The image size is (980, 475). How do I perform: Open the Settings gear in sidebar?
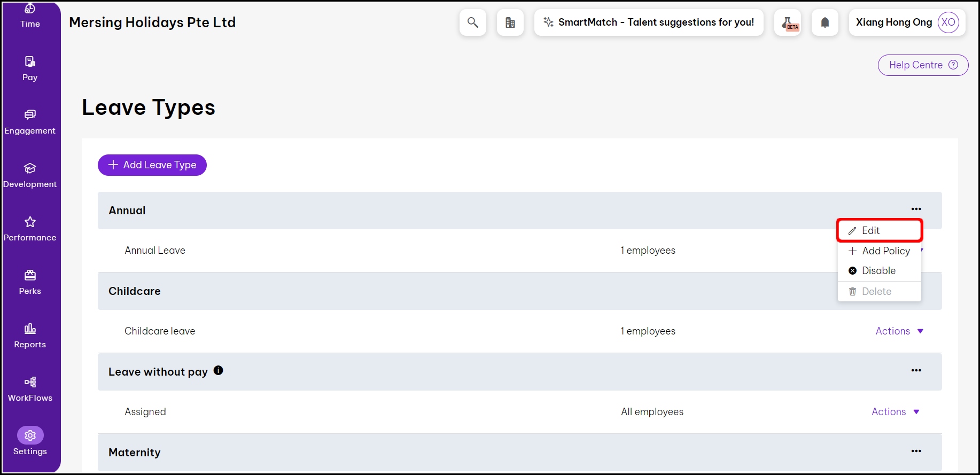click(30, 436)
